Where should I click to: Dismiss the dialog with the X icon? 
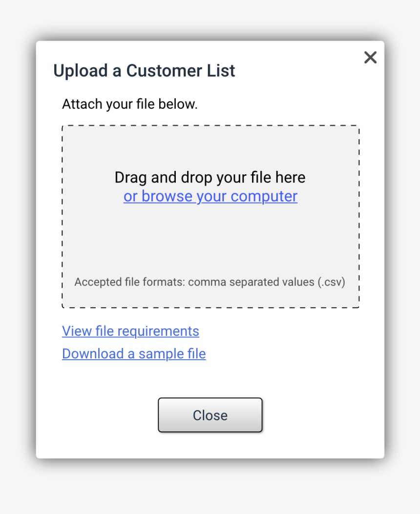[370, 57]
